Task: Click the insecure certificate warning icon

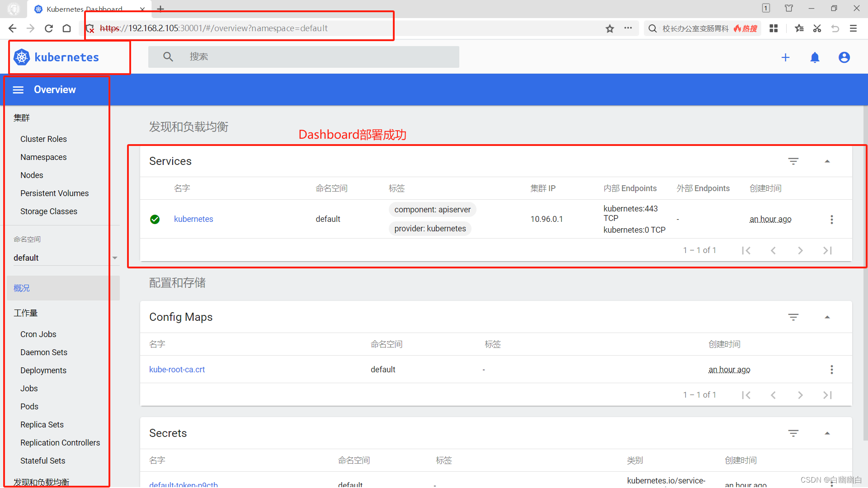Action: coord(90,28)
